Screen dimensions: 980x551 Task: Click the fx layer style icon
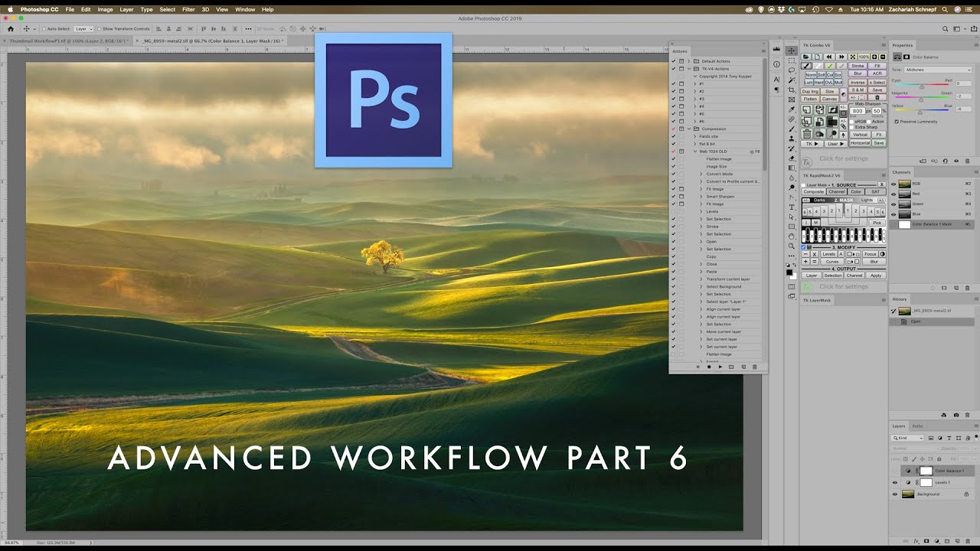coord(916,541)
